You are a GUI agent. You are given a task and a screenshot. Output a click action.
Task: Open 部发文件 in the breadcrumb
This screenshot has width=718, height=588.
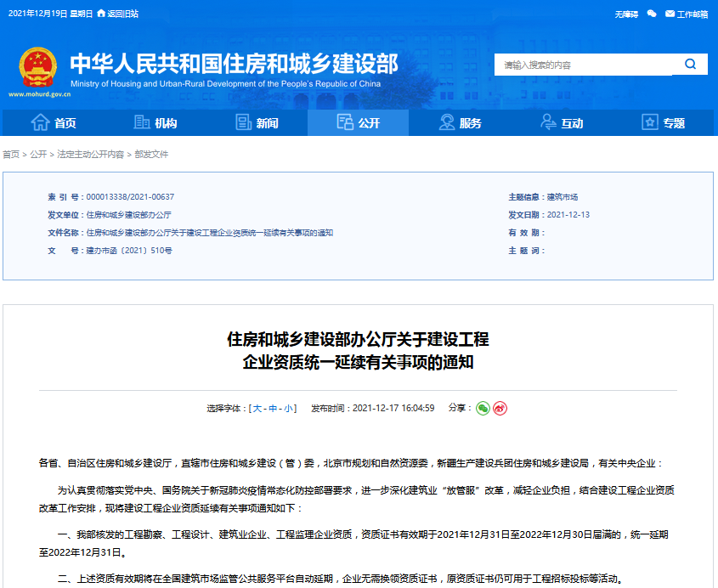[x=150, y=154]
